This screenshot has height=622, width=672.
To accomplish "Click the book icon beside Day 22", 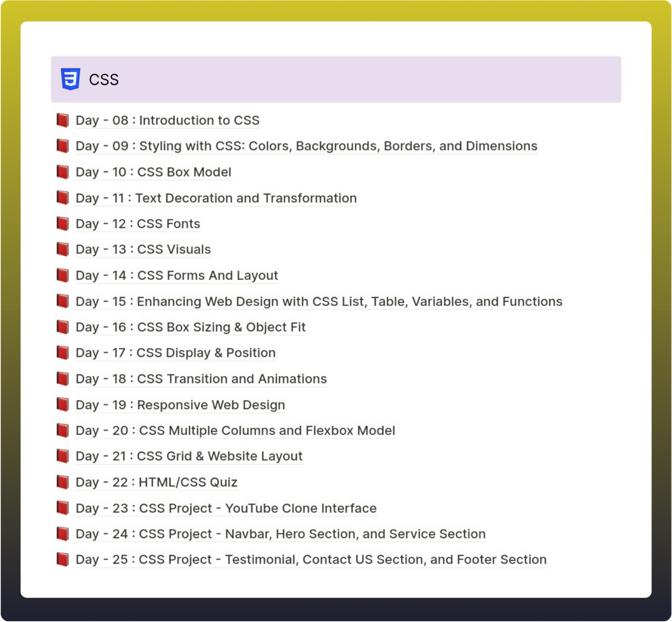I will [x=63, y=482].
